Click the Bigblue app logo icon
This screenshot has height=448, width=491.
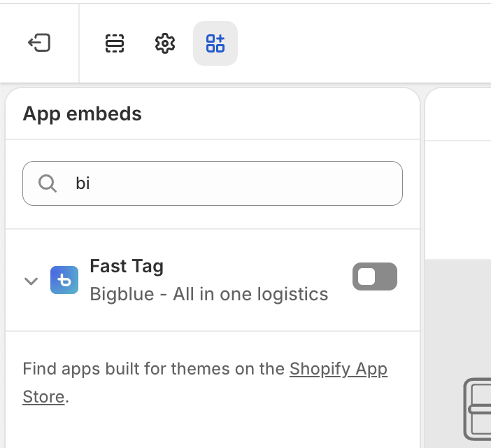pyautogui.click(x=64, y=280)
